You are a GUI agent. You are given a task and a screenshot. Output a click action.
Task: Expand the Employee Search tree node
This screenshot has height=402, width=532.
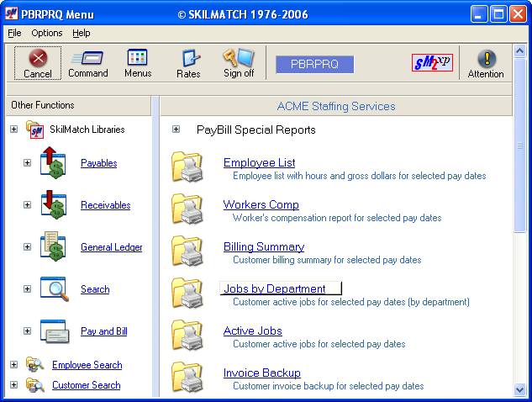13,365
